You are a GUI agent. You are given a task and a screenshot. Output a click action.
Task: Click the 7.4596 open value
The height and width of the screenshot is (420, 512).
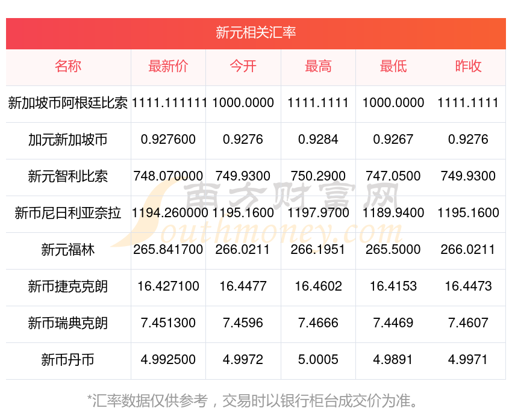click(243, 323)
